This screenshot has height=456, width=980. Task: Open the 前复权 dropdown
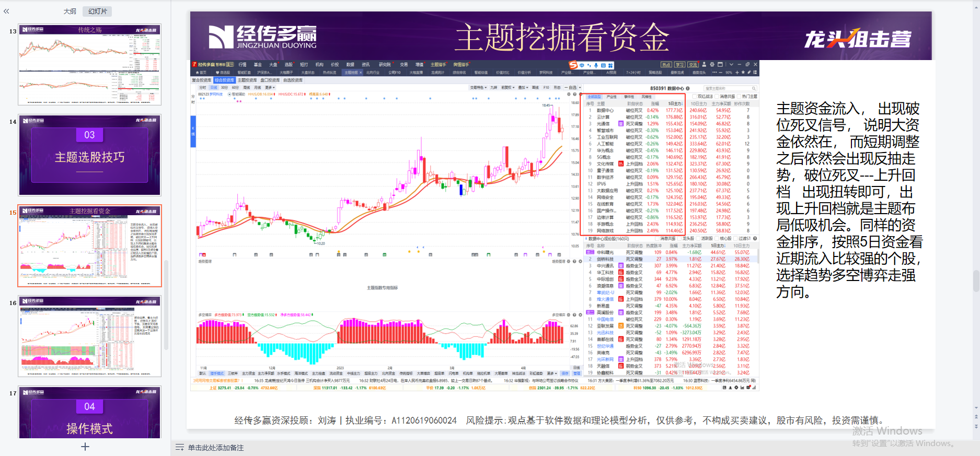pos(508,88)
